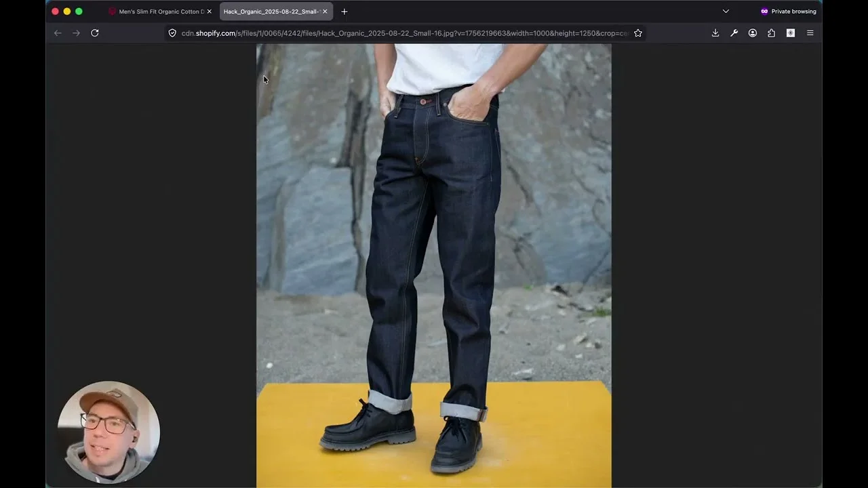Open the developer tools wrench icon
This screenshot has height=488, width=868.
click(734, 33)
